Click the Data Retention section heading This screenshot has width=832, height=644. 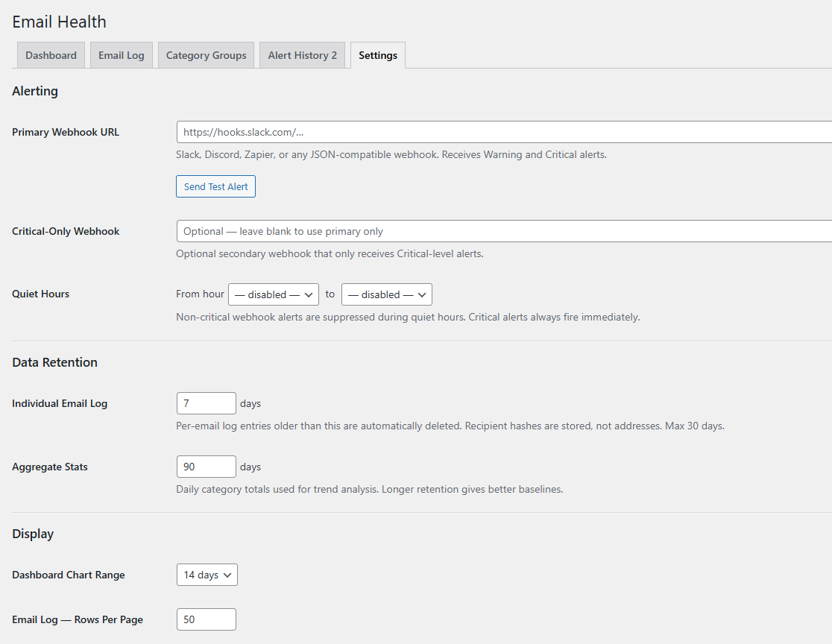point(54,362)
